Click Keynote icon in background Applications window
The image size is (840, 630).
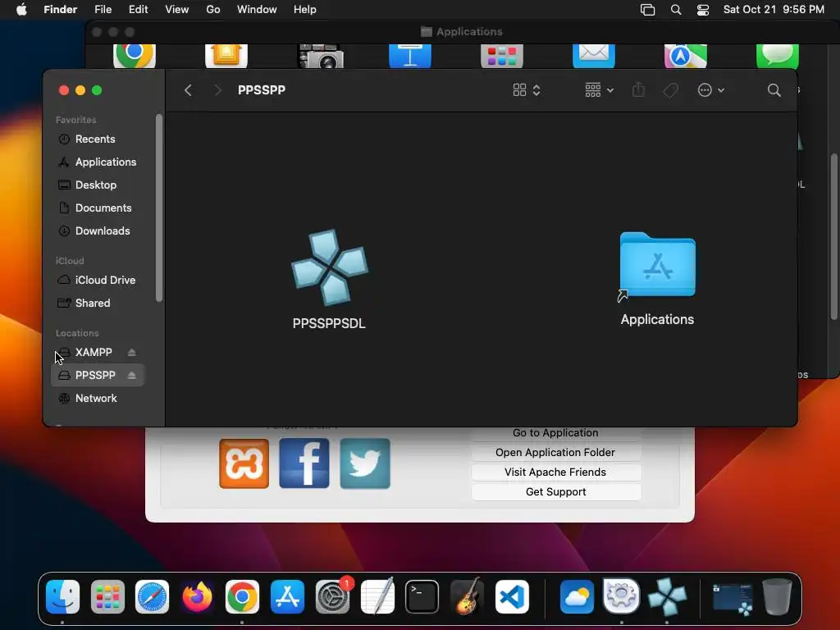pos(410,55)
